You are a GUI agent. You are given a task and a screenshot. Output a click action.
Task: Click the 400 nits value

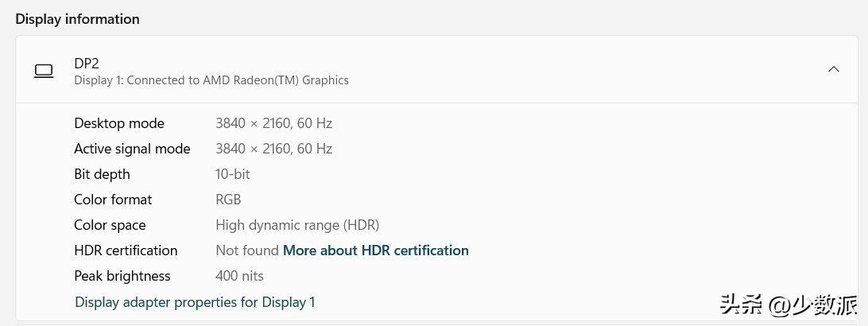(239, 276)
